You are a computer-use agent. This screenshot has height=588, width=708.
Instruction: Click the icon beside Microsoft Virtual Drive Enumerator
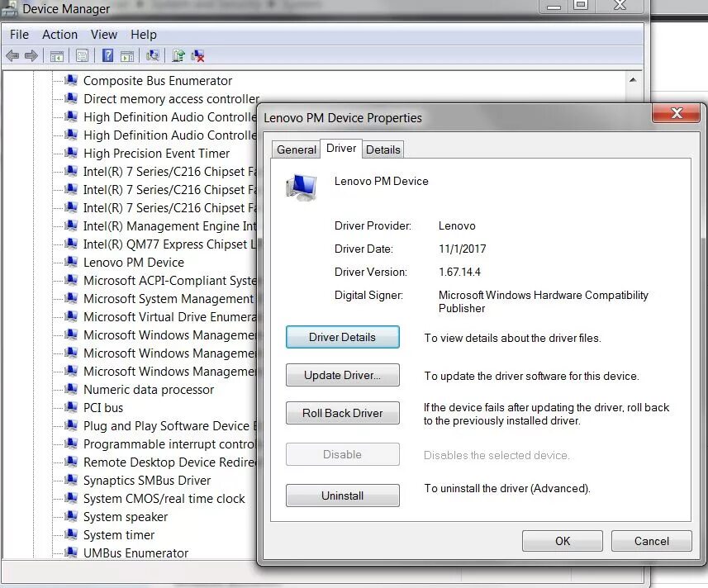[x=70, y=316]
